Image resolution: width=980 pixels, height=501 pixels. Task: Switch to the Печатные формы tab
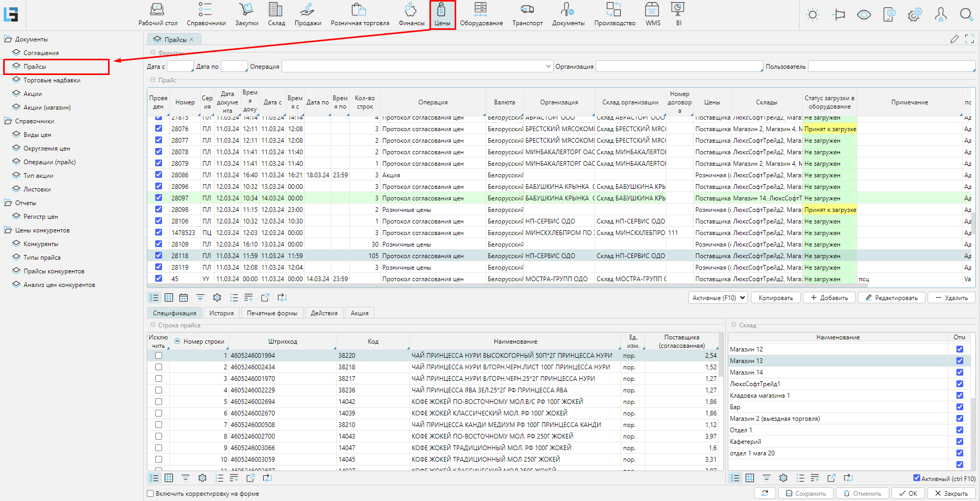coord(272,313)
